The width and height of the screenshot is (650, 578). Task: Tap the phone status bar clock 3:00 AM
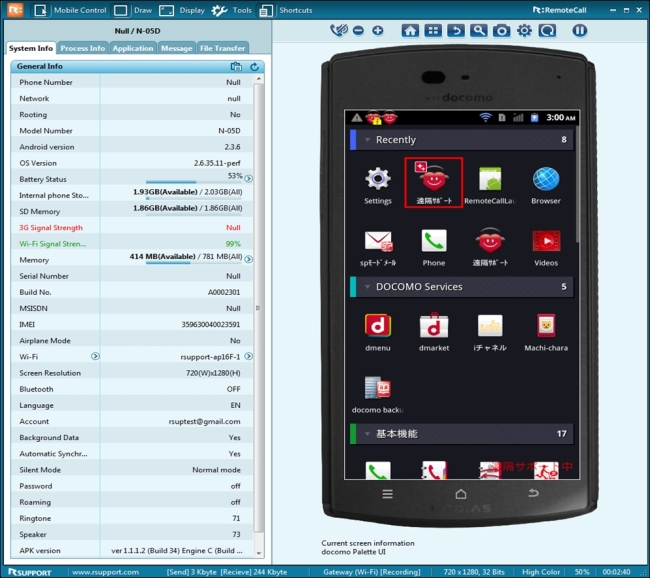click(560, 118)
